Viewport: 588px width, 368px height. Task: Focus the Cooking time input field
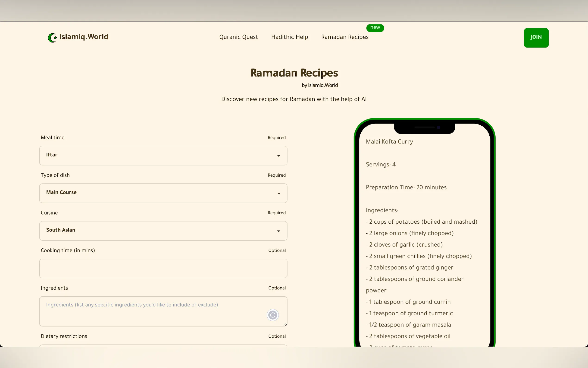pos(163,268)
